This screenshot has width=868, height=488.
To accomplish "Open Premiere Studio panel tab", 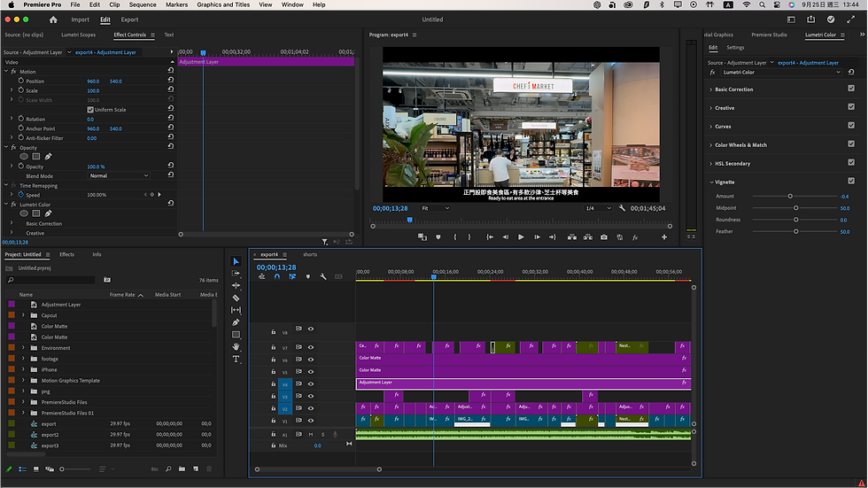I will click(x=769, y=35).
